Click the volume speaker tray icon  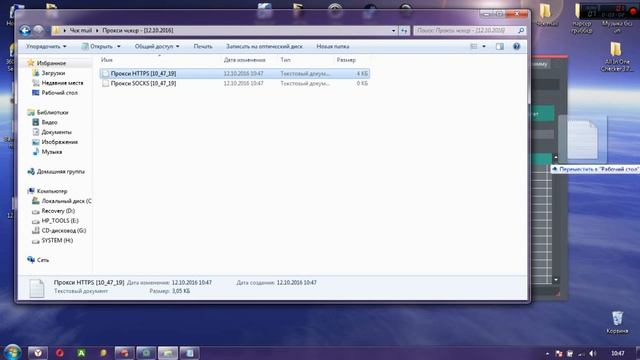(x=593, y=353)
